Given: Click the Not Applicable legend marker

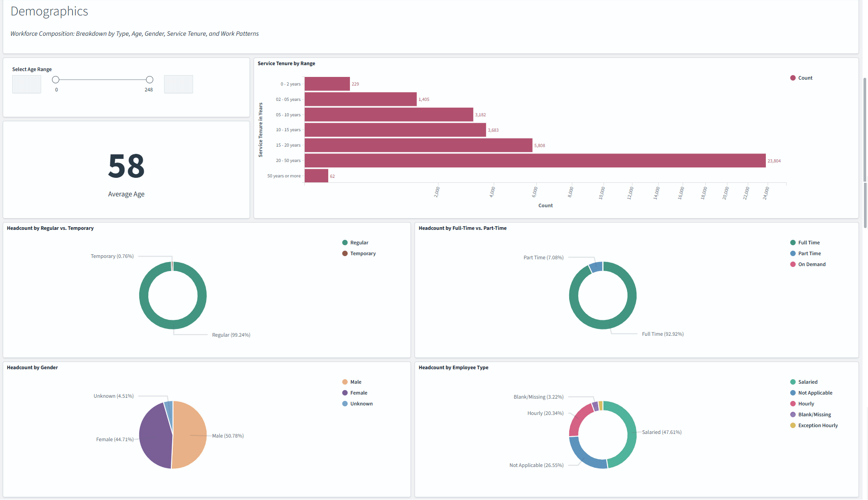Looking at the screenshot, I should [793, 393].
